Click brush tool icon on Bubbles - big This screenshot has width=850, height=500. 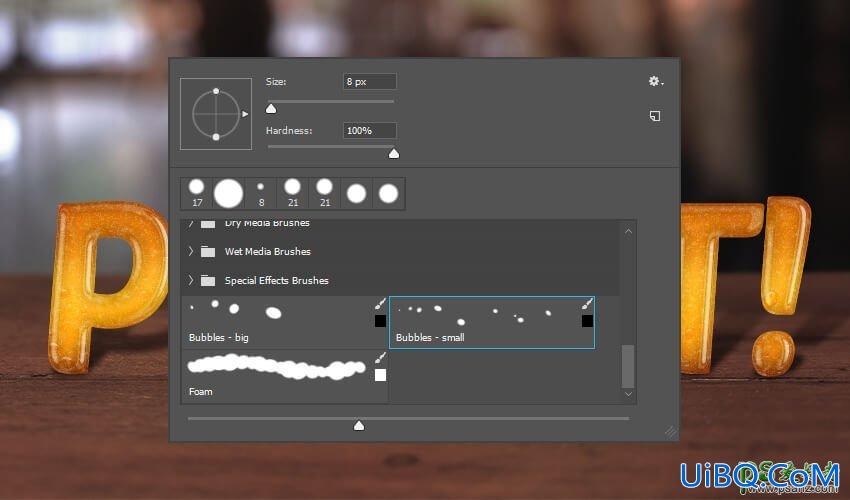coord(381,304)
